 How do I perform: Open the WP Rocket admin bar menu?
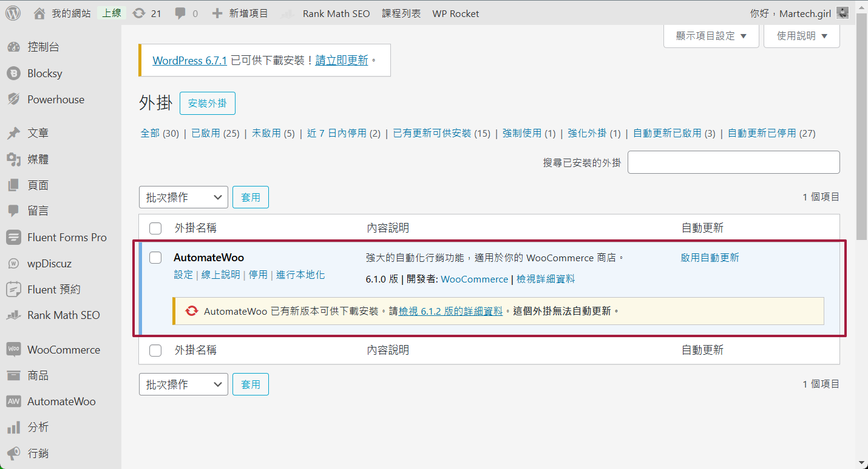[455, 13]
